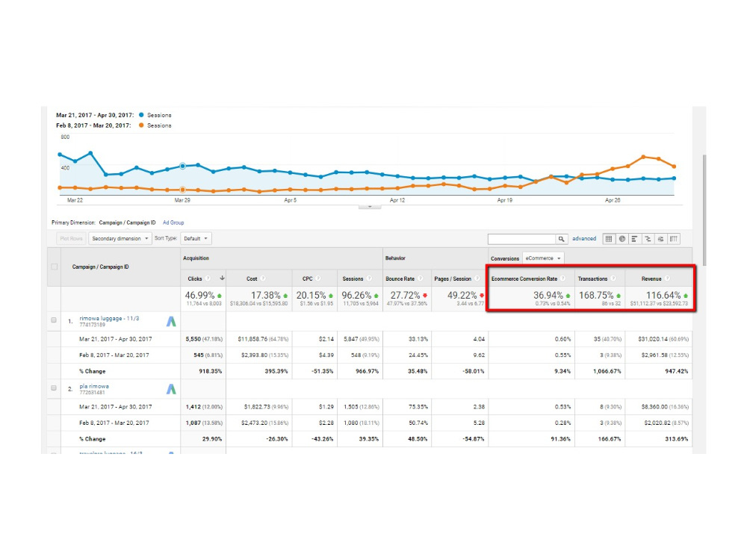Click blue Sessions legend dot

point(141,115)
